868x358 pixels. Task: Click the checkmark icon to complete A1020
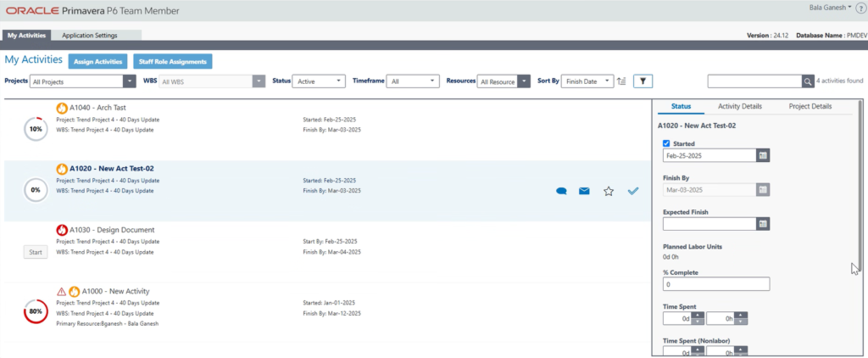tap(632, 192)
